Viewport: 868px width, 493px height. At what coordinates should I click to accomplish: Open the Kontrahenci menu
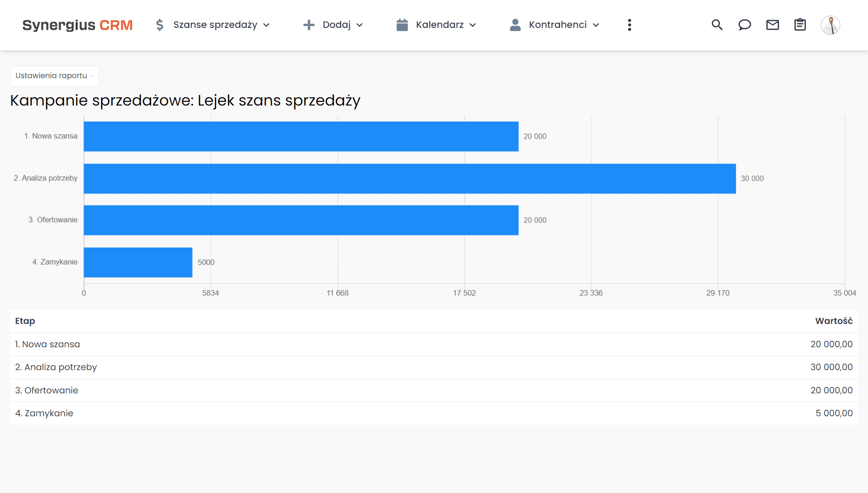[558, 25]
